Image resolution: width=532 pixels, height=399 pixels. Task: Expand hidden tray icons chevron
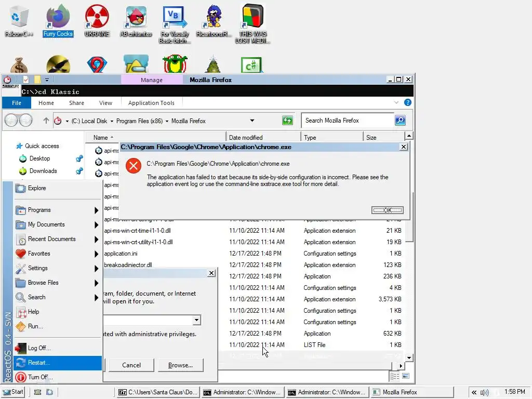474,392
